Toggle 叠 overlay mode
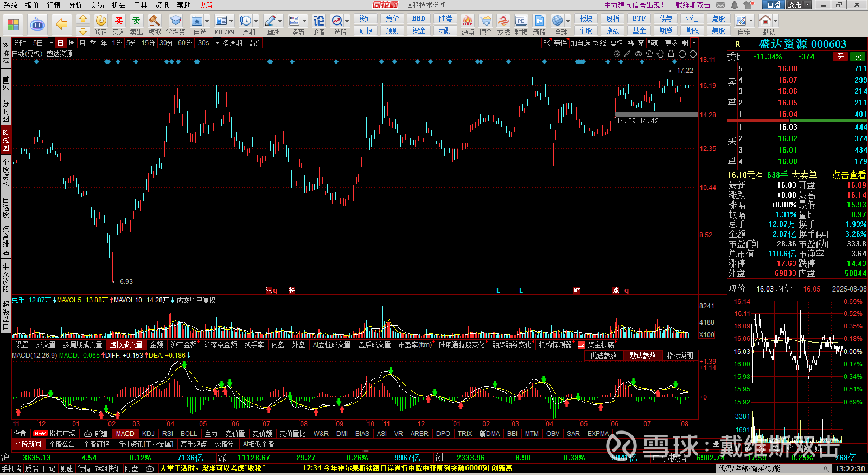Image resolution: width=868 pixels, height=475 pixels. [630, 43]
